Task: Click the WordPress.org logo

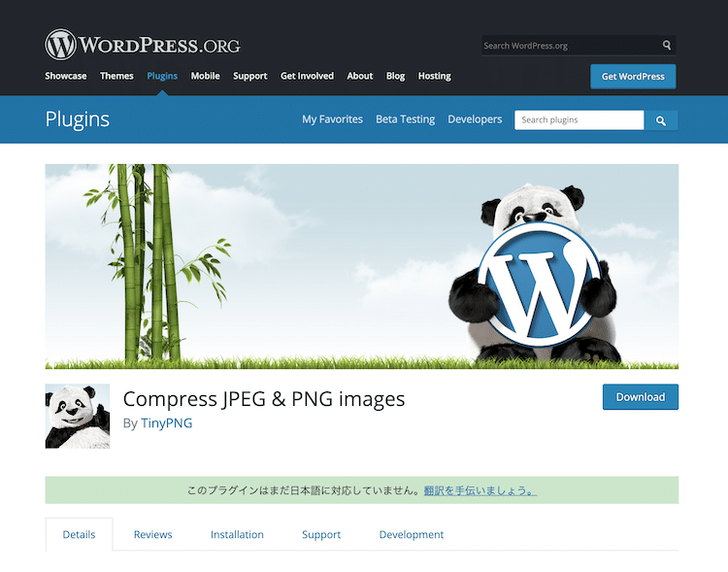Action: [x=143, y=45]
